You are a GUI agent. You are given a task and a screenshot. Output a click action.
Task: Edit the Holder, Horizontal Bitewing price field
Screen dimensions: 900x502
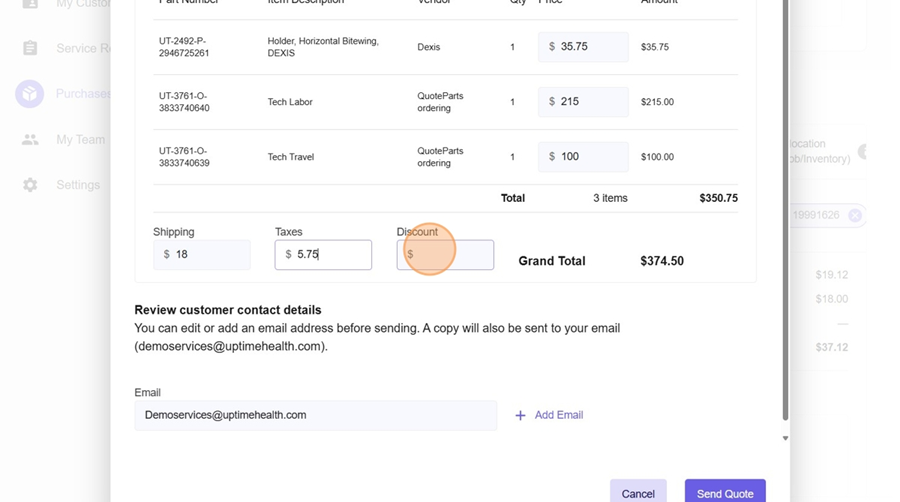click(592, 47)
